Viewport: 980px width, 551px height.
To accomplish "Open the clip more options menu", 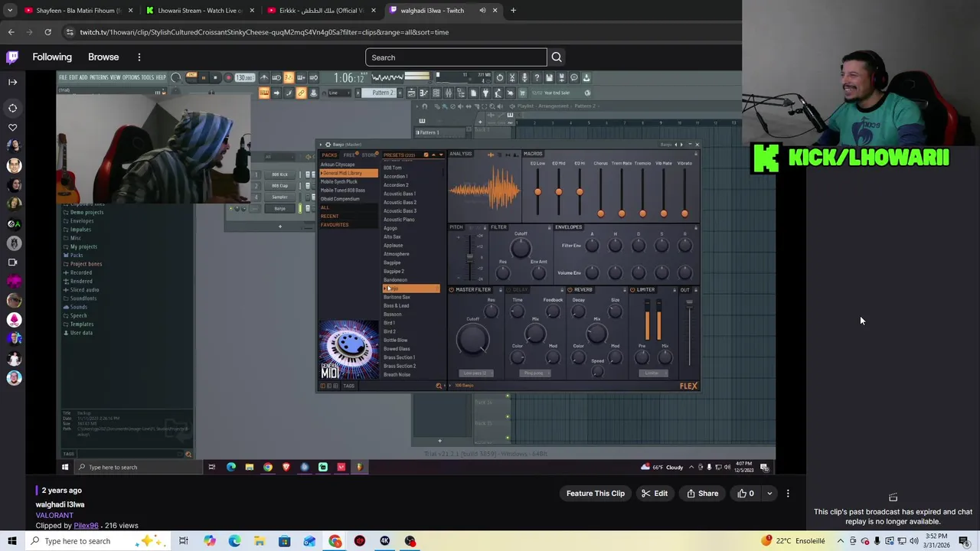I will 788,494.
